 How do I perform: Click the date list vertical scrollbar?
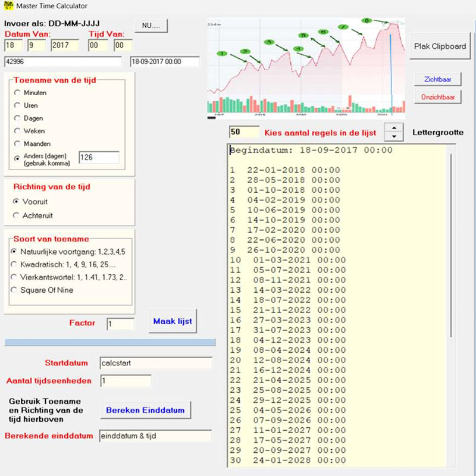(x=451, y=245)
